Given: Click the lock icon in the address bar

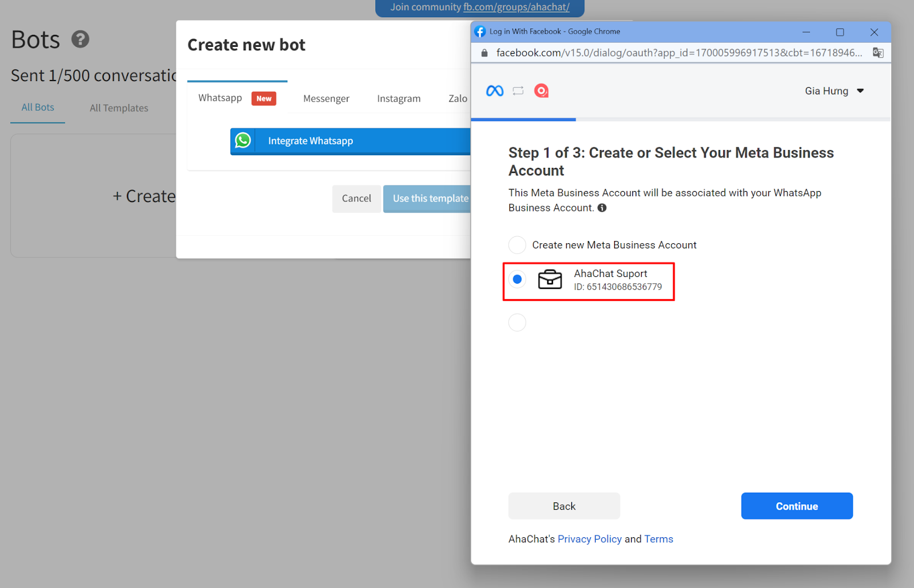Looking at the screenshot, I should coord(484,53).
